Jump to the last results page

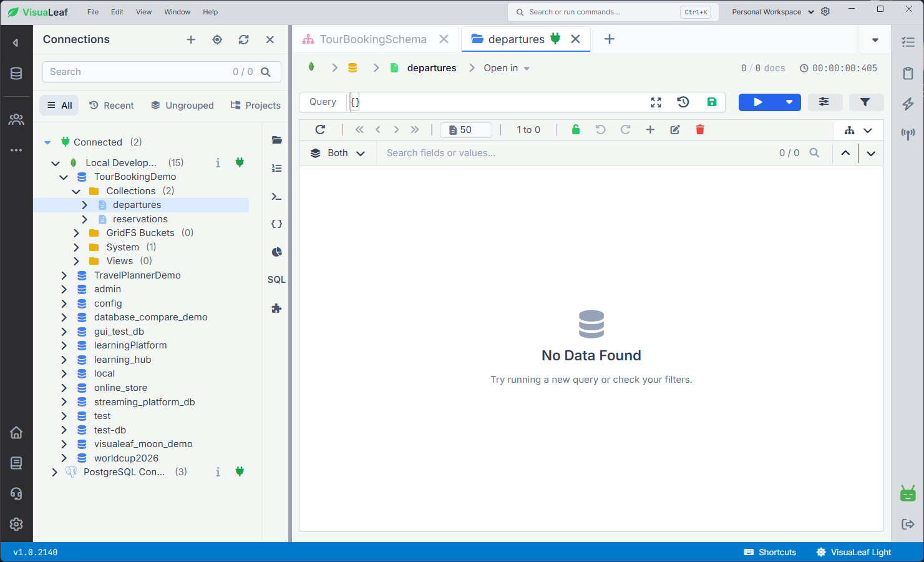(415, 130)
